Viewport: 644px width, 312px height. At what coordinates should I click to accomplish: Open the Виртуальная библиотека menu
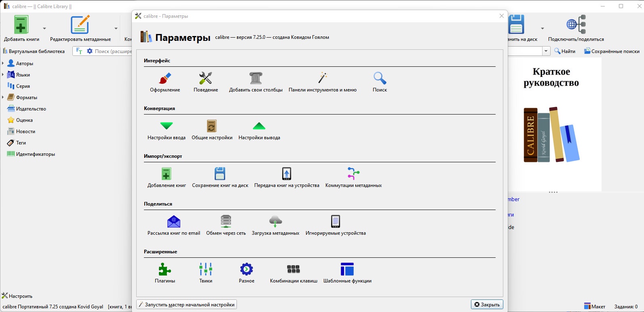click(34, 51)
